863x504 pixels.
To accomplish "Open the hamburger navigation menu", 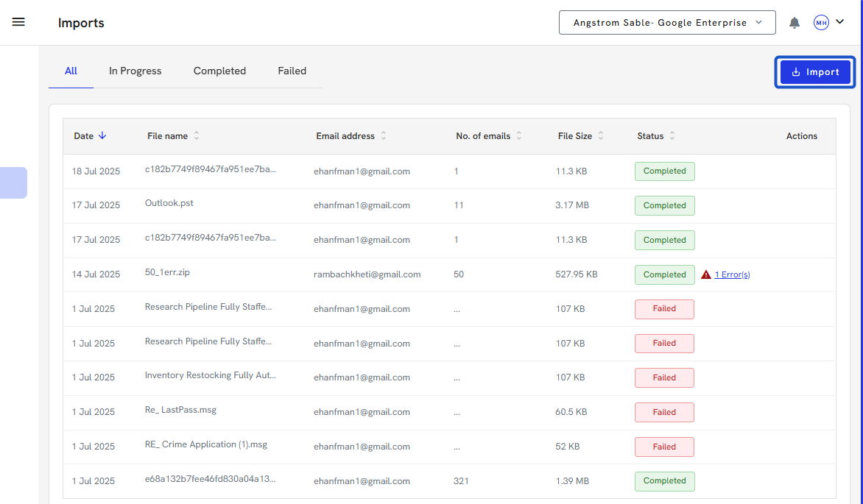I will [x=18, y=22].
